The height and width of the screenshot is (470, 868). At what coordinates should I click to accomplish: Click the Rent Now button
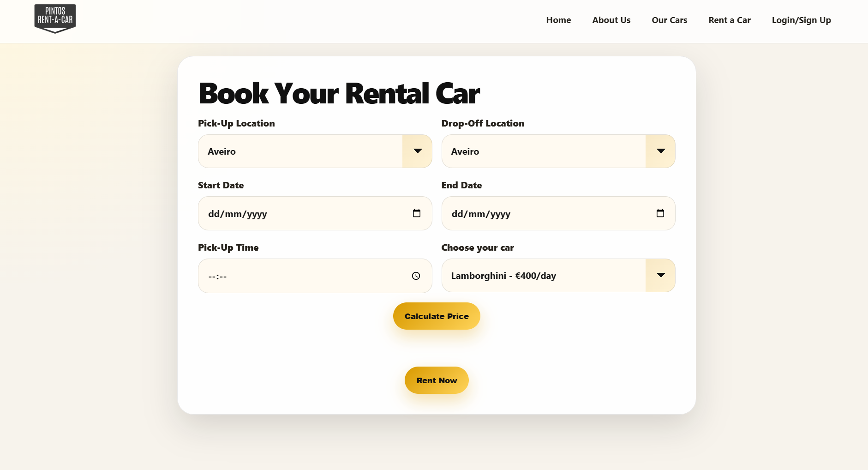point(437,380)
